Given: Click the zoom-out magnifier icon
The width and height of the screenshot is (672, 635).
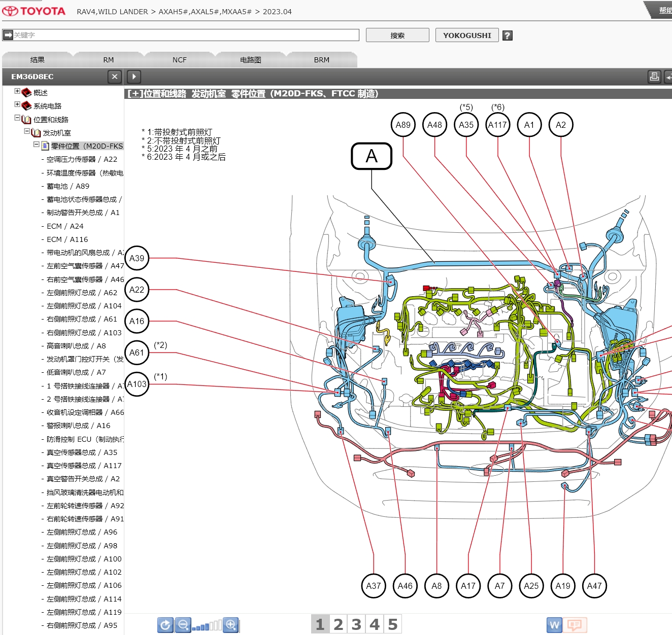Looking at the screenshot, I should (183, 625).
